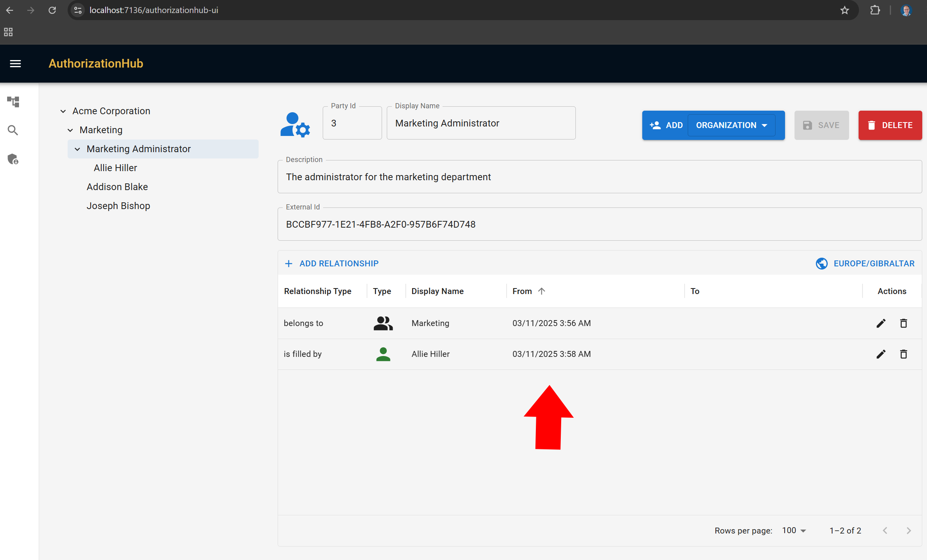Go back in browser history
Image resolution: width=927 pixels, height=560 pixels.
(10, 10)
